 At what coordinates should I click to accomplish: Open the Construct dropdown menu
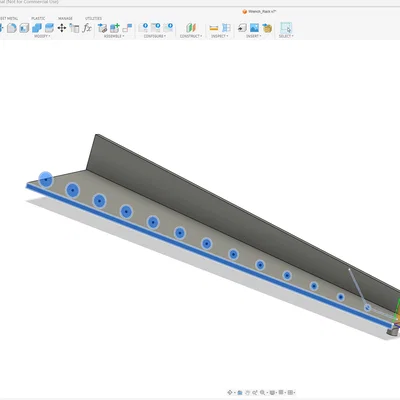pyautogui.click(x=191, y=36)
